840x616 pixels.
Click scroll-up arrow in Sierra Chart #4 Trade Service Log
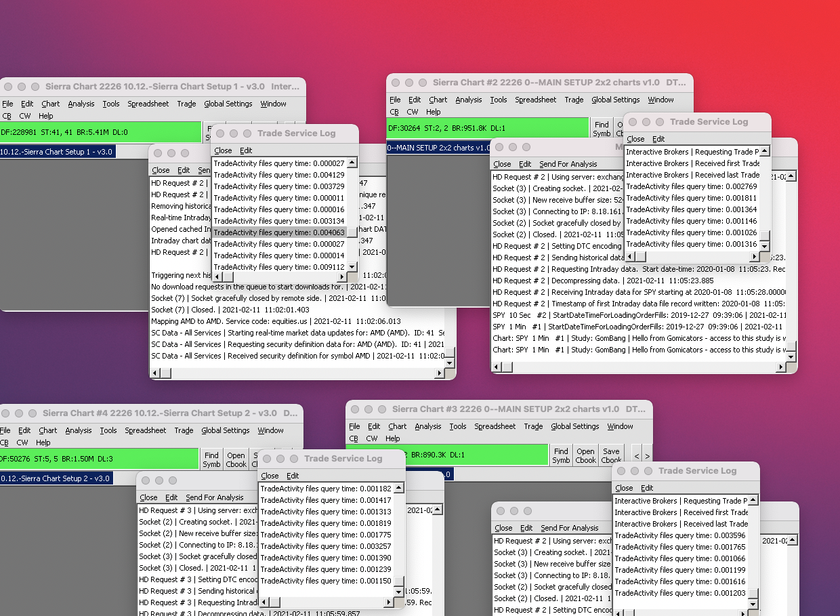(399, 487)
